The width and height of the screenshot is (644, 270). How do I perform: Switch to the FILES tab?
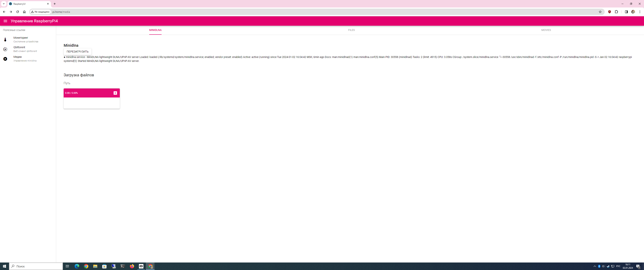[351, 30]
